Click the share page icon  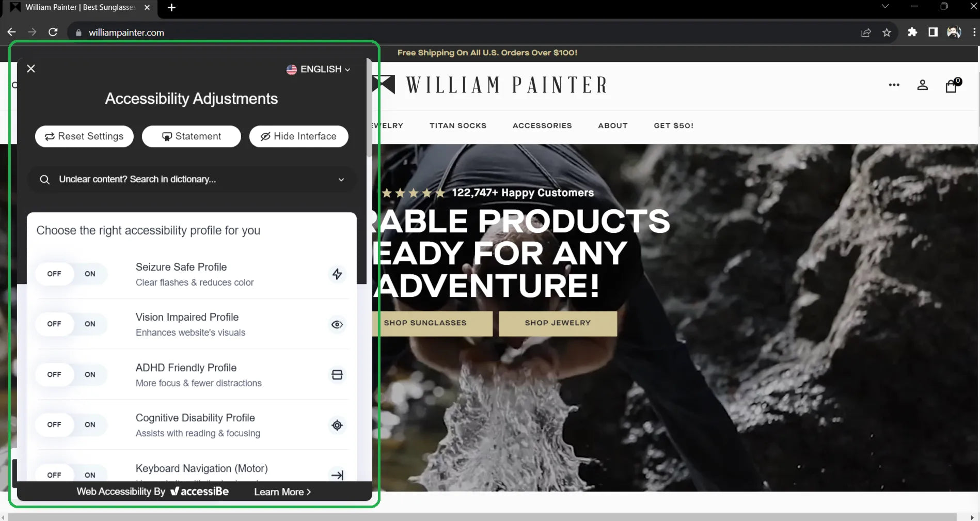tap(866, 33)
